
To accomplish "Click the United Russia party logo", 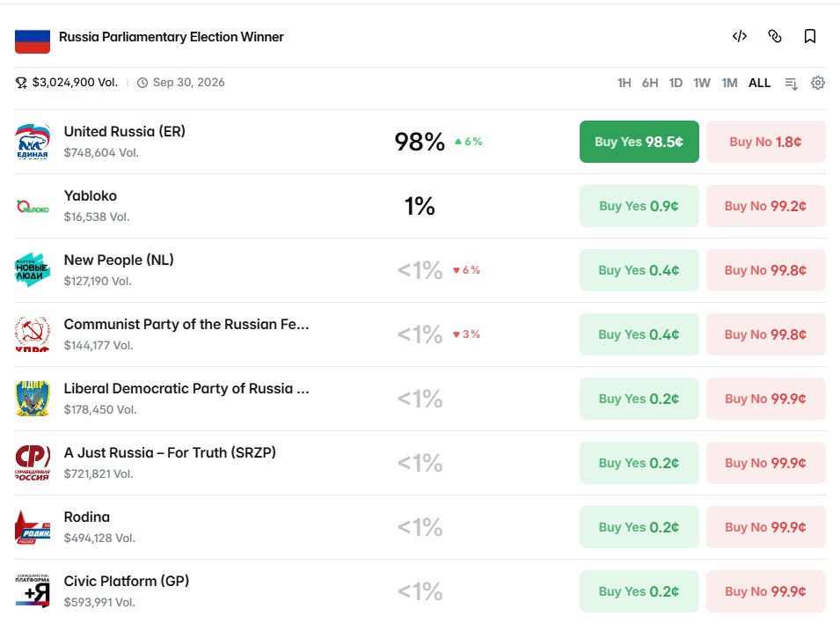I will (x=33, y=142).
